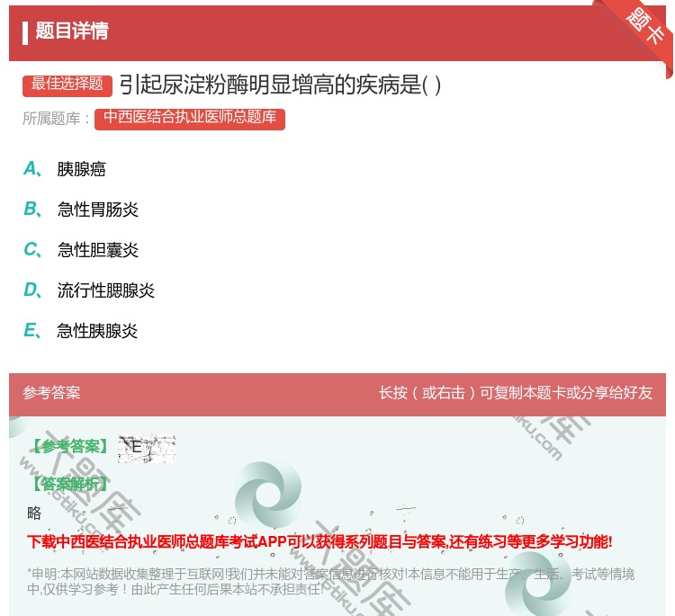
Task: Click the grey 申明 disclaimer text
Action: pyautogui.click(x=330, y=581)
